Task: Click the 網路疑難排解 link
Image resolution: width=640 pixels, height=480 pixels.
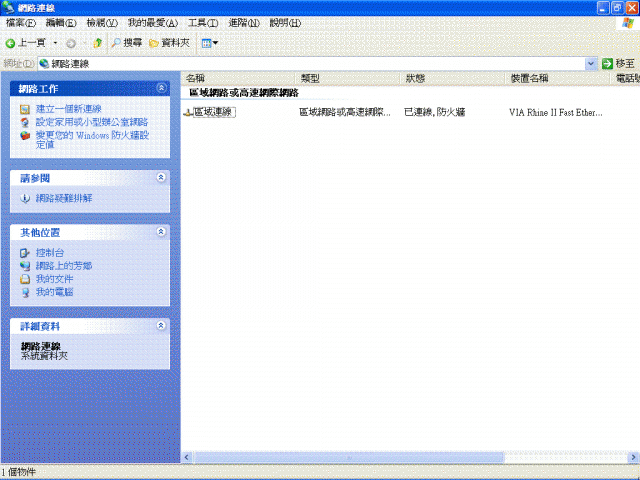Action: [64, 198]
